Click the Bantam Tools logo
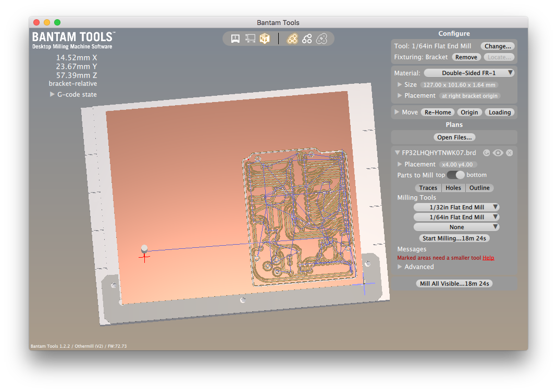Viewport: 557px width, 392px height. coord(73,40)
